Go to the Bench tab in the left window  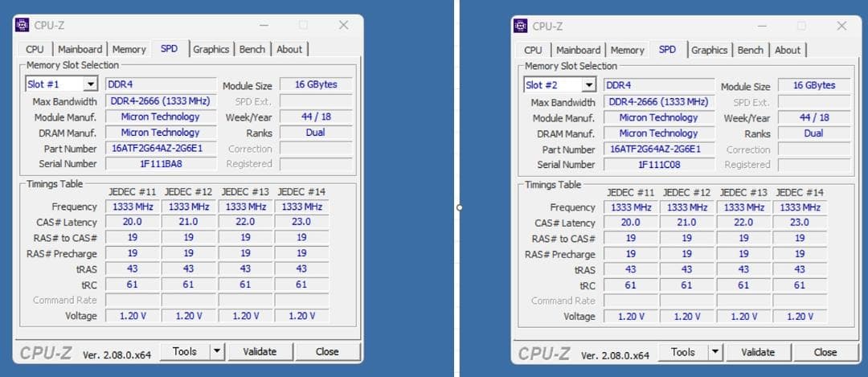(252, 49)
